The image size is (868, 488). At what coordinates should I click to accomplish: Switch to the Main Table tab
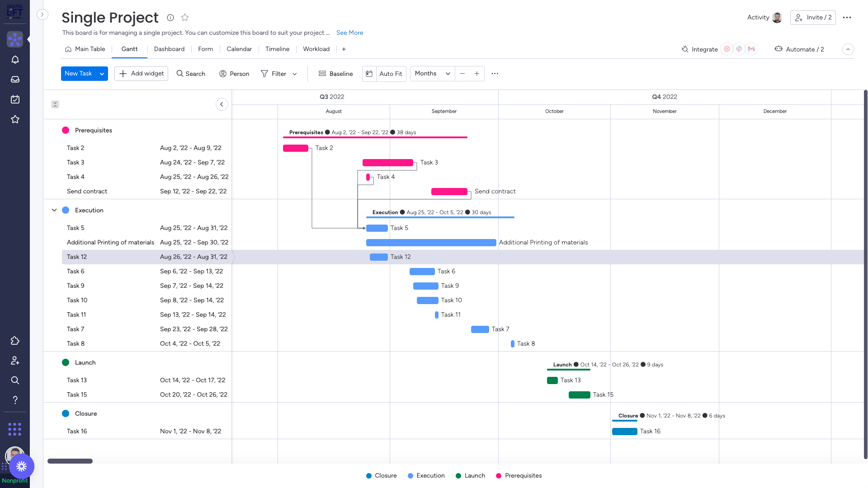coord(90,49)
